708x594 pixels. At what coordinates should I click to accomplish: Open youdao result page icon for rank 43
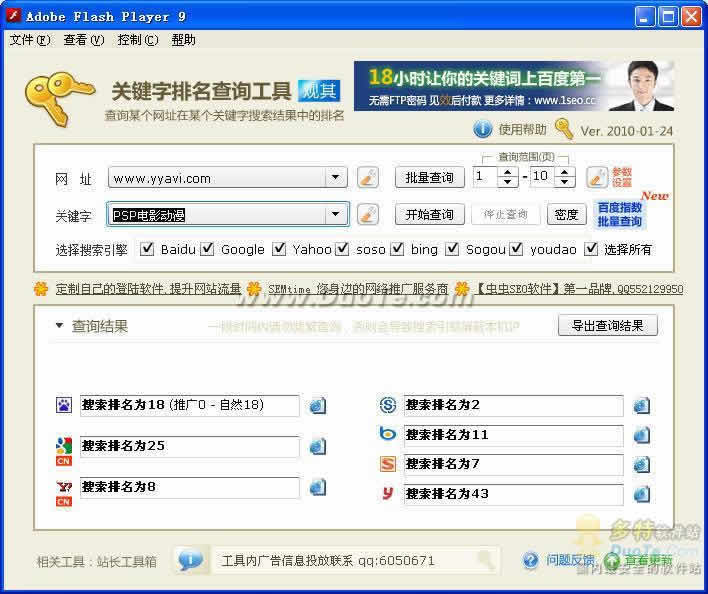click(x=642, y=494)
